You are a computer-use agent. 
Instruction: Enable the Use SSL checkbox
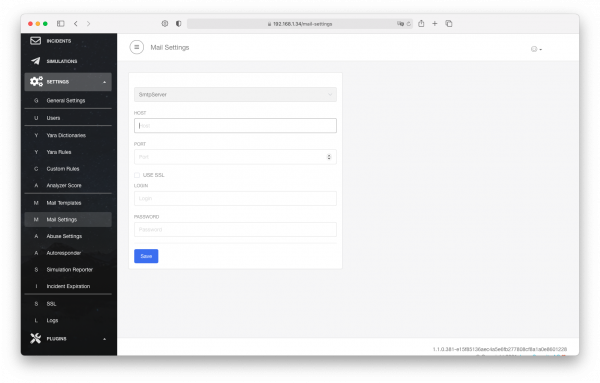tap(137, 175)
